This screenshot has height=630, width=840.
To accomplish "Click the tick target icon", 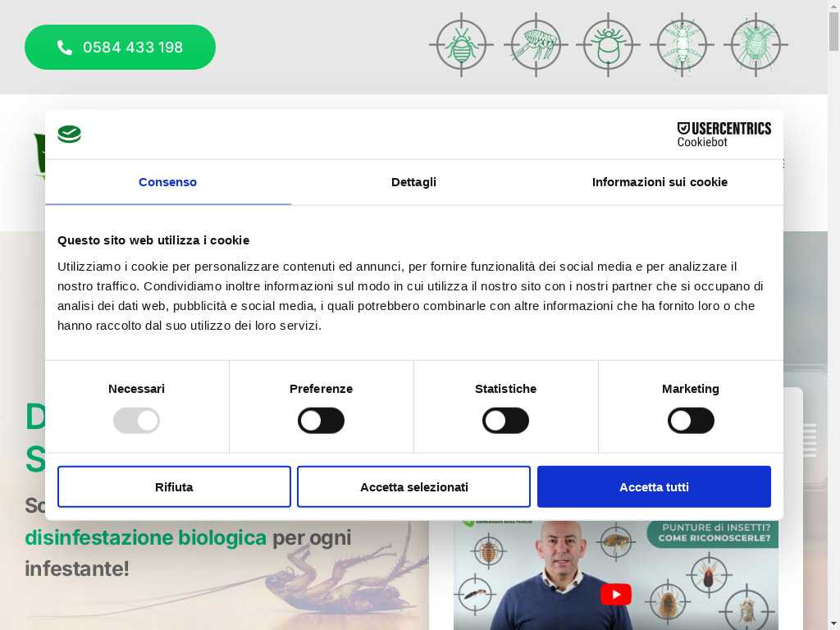I will (609, 45).
